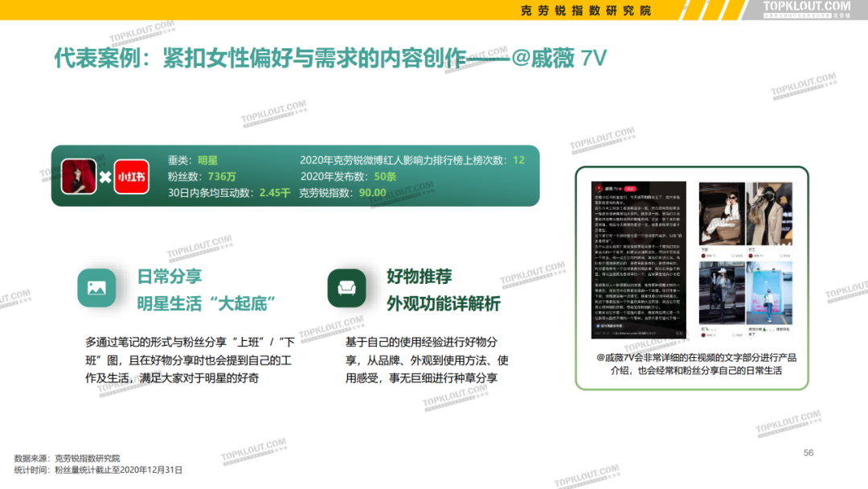The image size is (868, 489).
Task: Click the sofa icon beside 好物推荐
Action: [346, 288]
